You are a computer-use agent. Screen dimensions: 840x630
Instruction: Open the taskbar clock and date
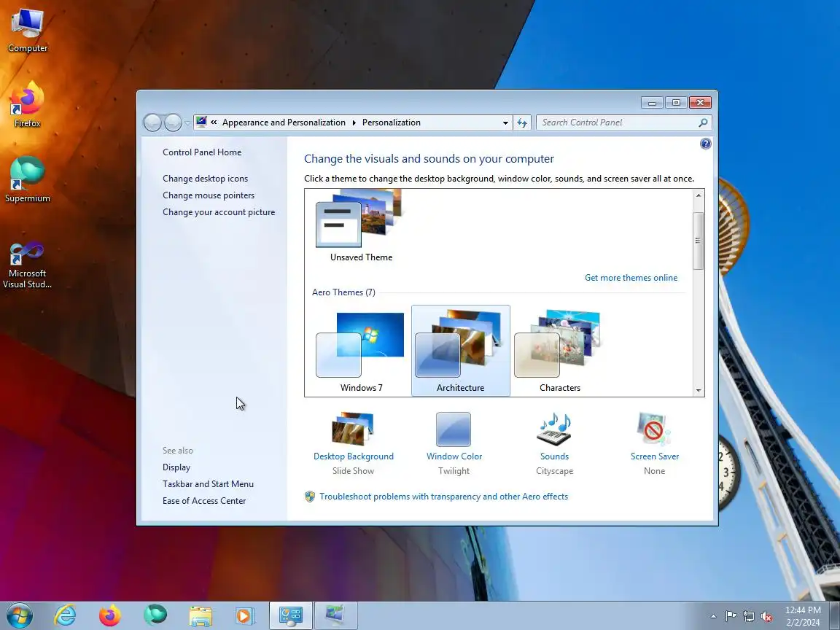tap(803, 616)
